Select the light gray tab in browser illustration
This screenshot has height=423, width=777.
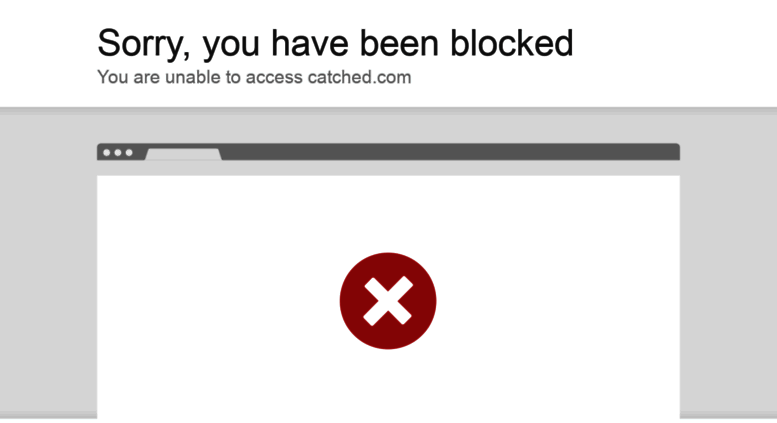coord(183,154)
